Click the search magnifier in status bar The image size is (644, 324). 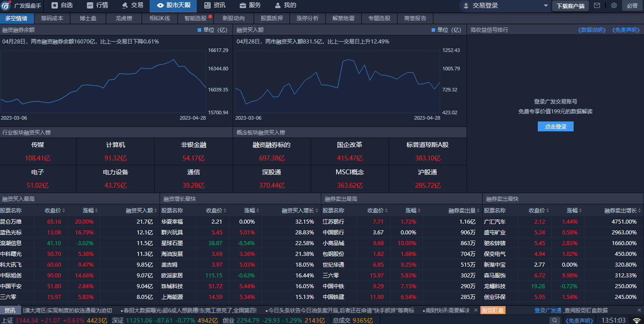(555, 320)
